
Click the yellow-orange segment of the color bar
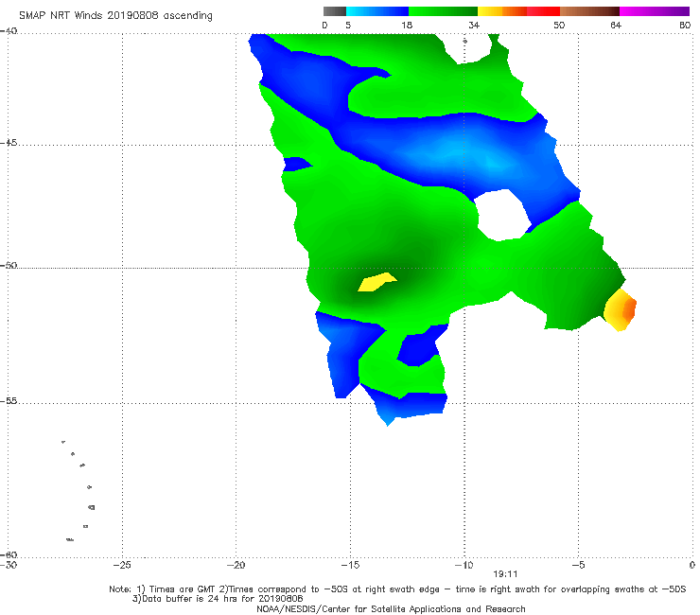(501, 11)
